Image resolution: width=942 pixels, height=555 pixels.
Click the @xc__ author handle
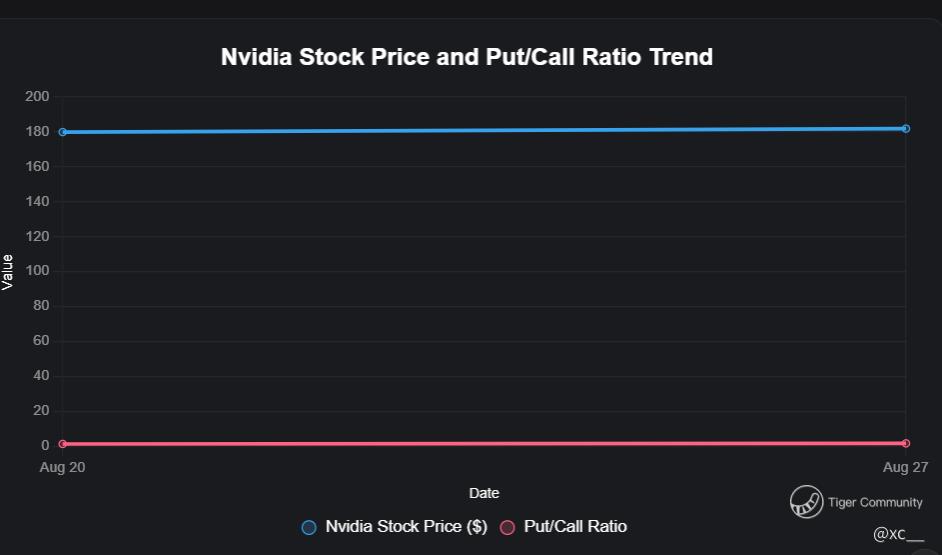tap(898, 534)
